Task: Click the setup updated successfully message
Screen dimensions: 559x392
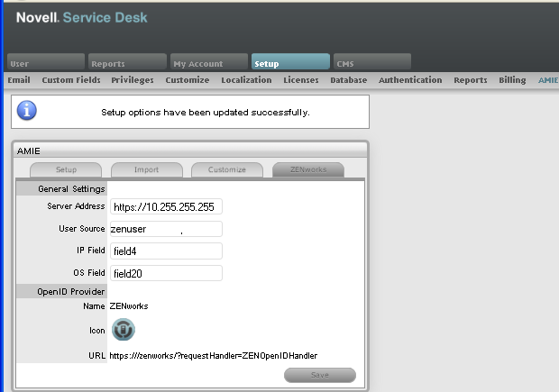Action: 206,113
